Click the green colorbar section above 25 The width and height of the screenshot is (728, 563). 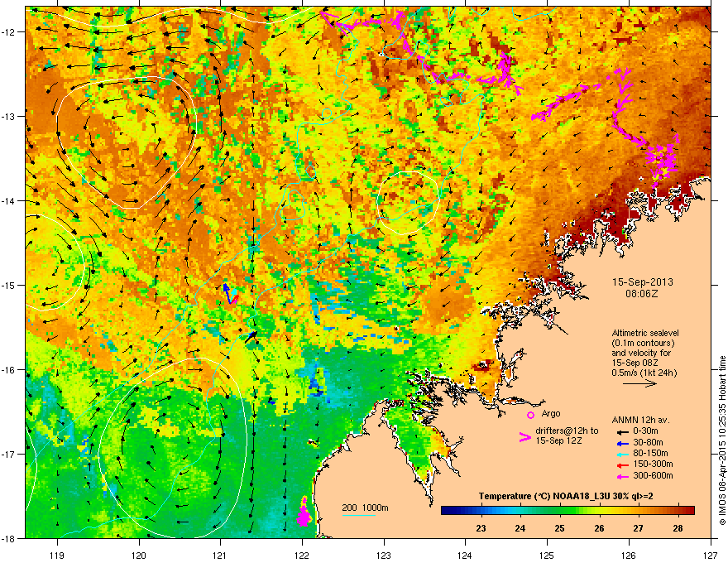point(559,511)
